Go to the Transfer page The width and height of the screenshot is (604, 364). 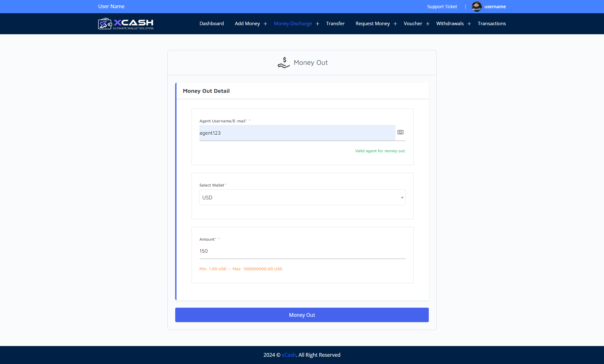(335, 24)
